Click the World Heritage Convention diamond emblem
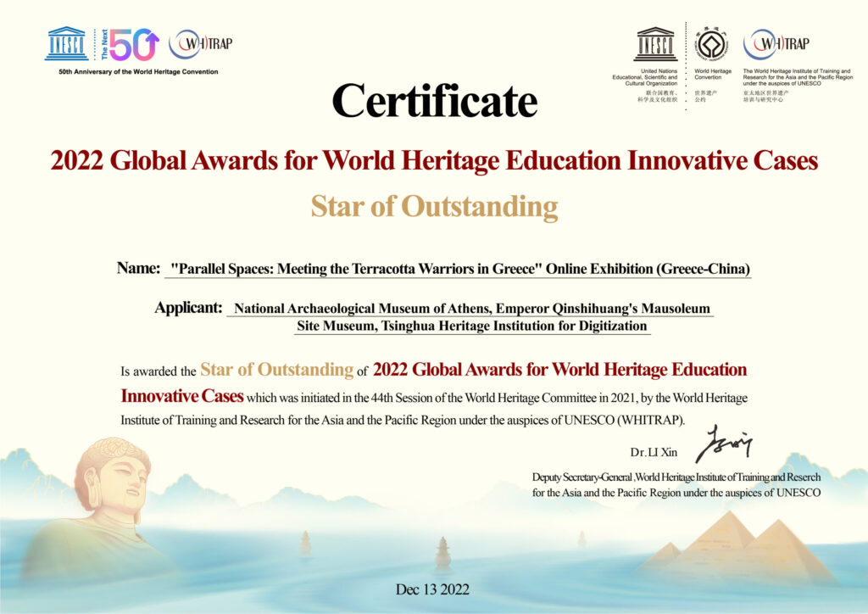This screenshot has width=868, height=614. (x=711, y=44)
